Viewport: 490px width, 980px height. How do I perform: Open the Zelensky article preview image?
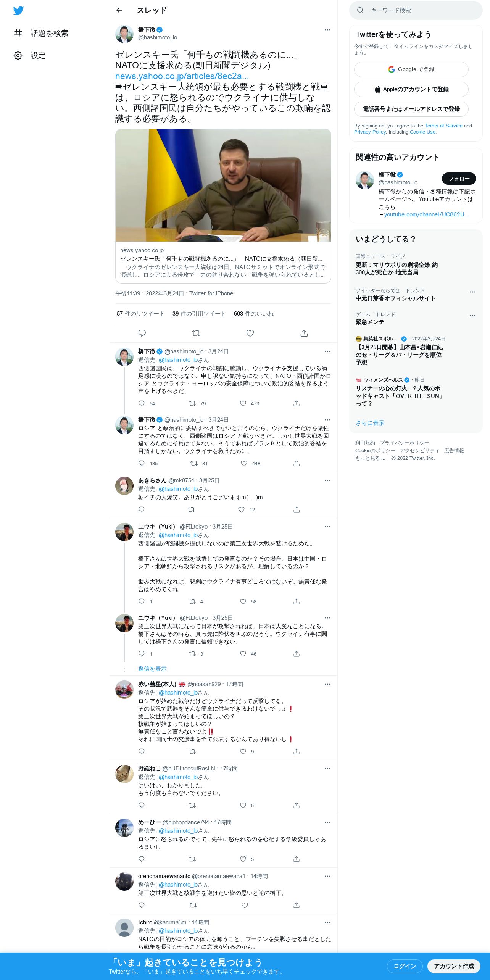click(x=223, y=185)
